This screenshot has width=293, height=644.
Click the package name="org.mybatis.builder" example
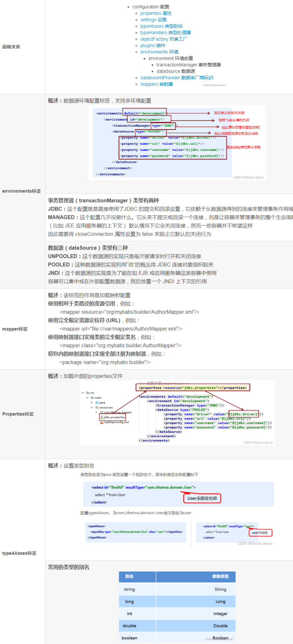click(x=105, y=362)
